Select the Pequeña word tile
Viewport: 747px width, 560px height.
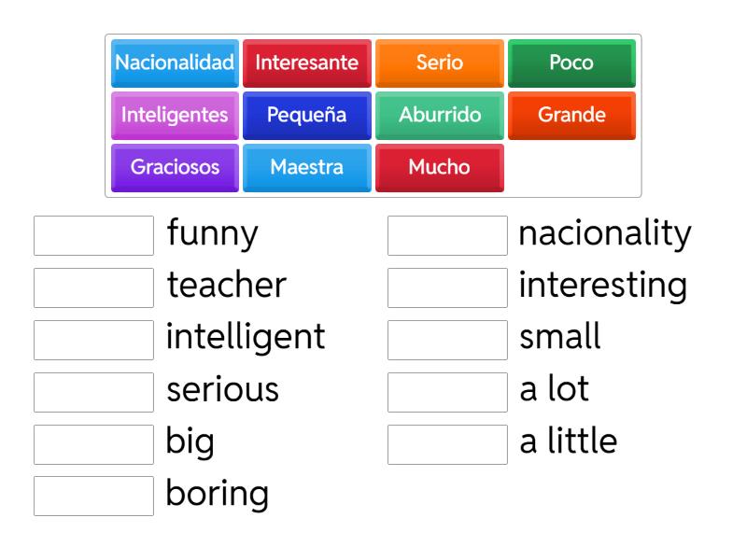(x=306, y=116)
